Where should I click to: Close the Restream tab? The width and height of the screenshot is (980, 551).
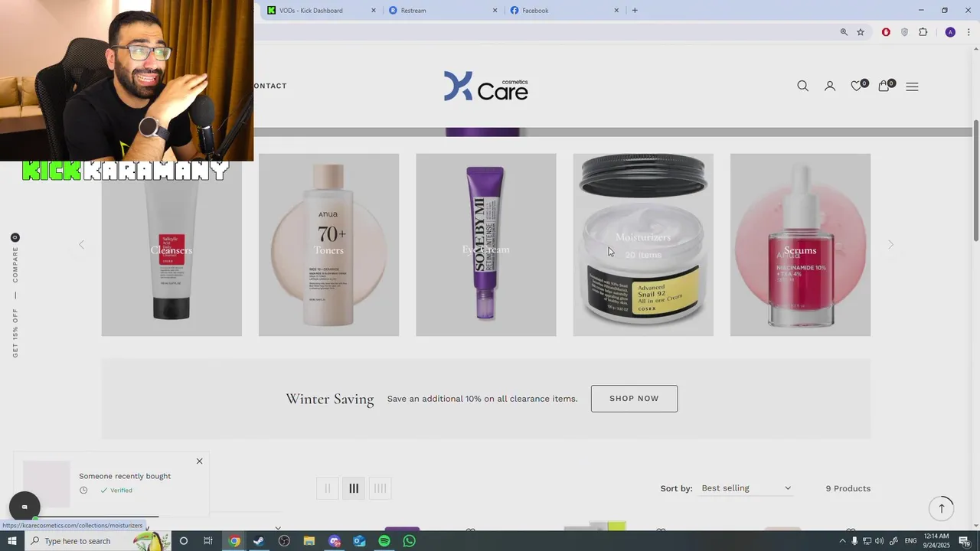point(495,11)
